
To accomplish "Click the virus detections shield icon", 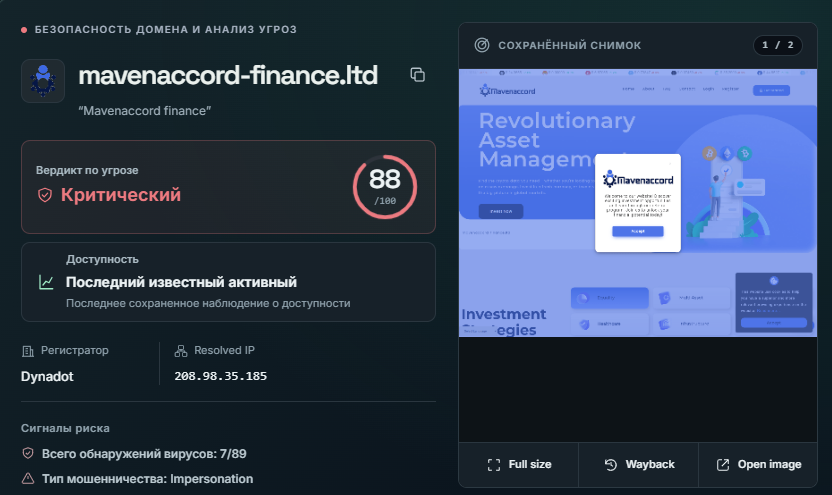I will [28, 454].
